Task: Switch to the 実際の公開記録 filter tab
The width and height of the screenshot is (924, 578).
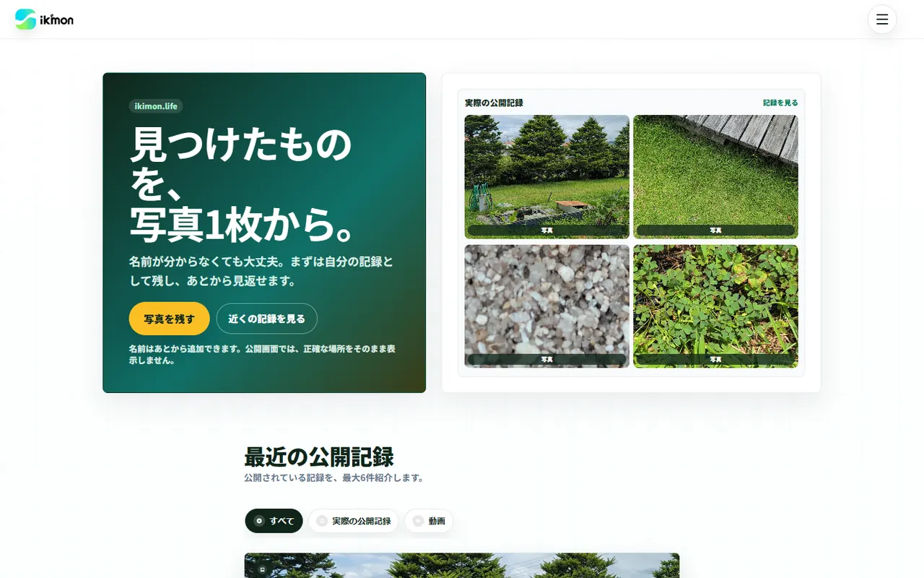Action: coord(354,521)
